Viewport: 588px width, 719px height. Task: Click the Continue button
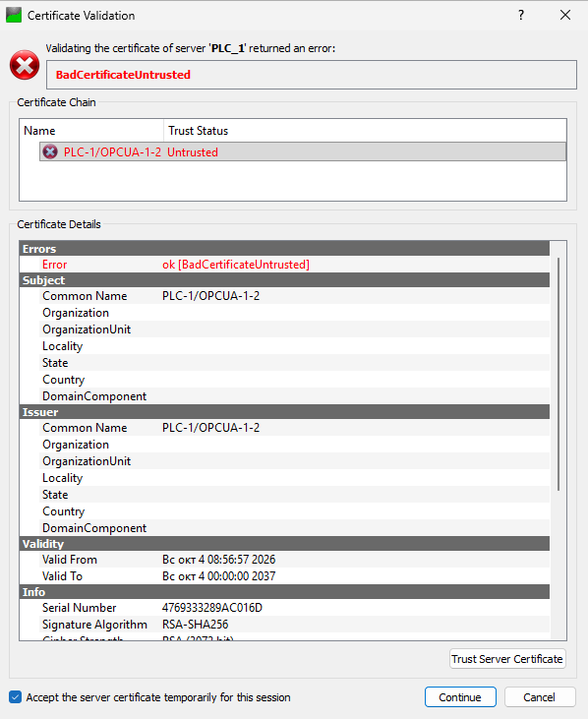(x=460, y=697)
